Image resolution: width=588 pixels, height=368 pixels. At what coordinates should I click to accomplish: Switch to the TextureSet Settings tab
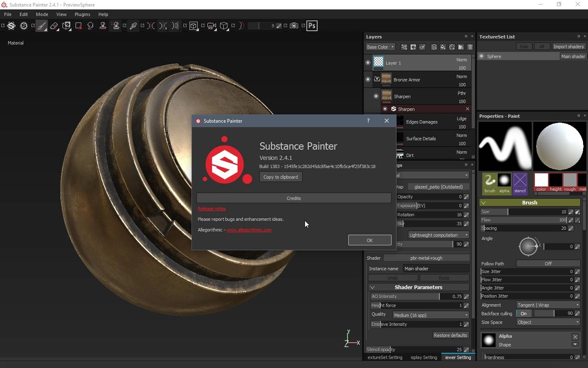coord(384,357)
